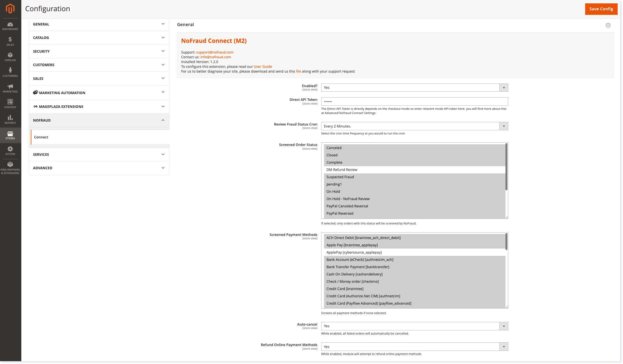Click the Save Config button
623x364 pixels.
coord(601,9)
